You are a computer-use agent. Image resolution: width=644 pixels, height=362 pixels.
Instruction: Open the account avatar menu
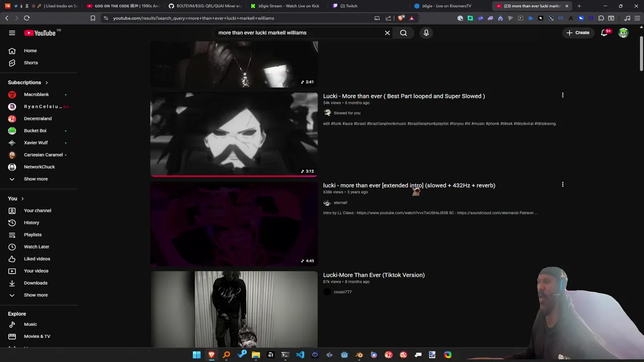click(623, 33)
